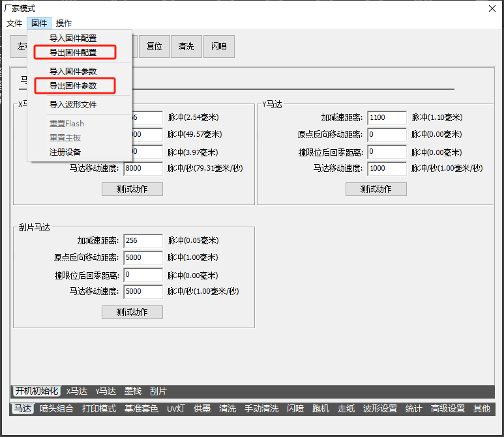Choose 导入波形文件 menu item

(73, 104)
